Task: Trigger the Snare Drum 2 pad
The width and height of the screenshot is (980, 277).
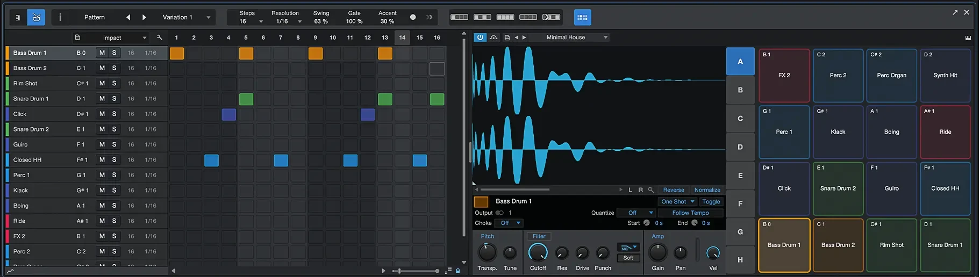Action: coord(838,188)
